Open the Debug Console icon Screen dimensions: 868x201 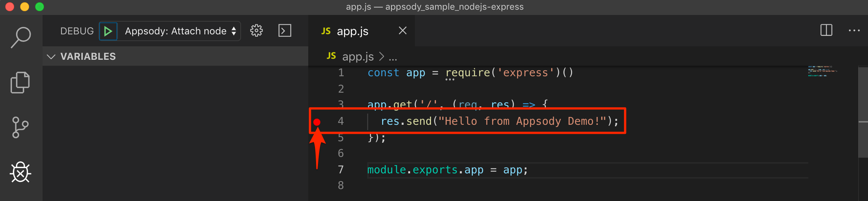tap(285, 31)
